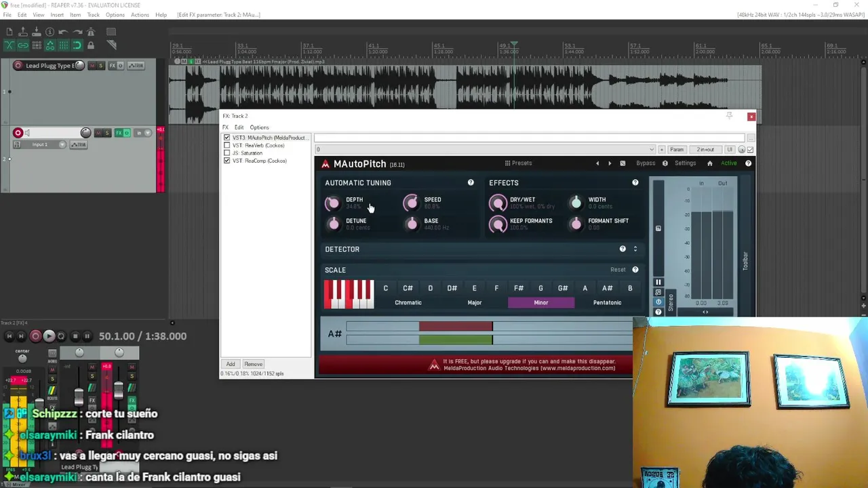The image size is (868, 488).
Task: Enable the JS Saturation checkbox
Action: [x=226, y=153]
